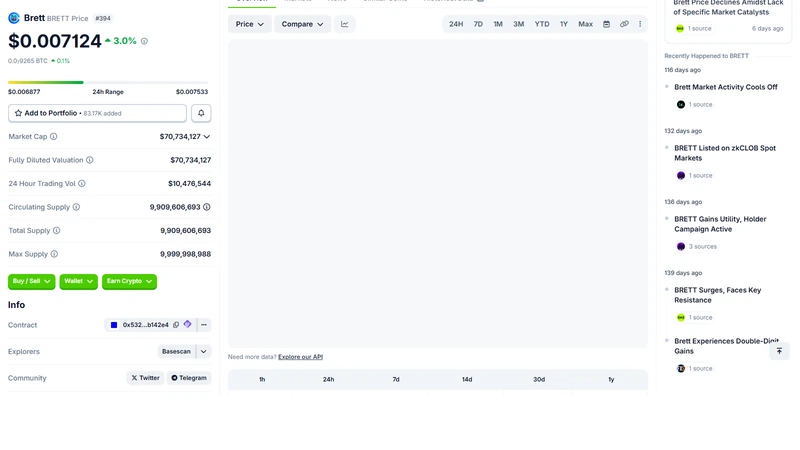The image size is (800, 450).
Task: Click the 24h Range progress bar
Action: click(108, 82)
